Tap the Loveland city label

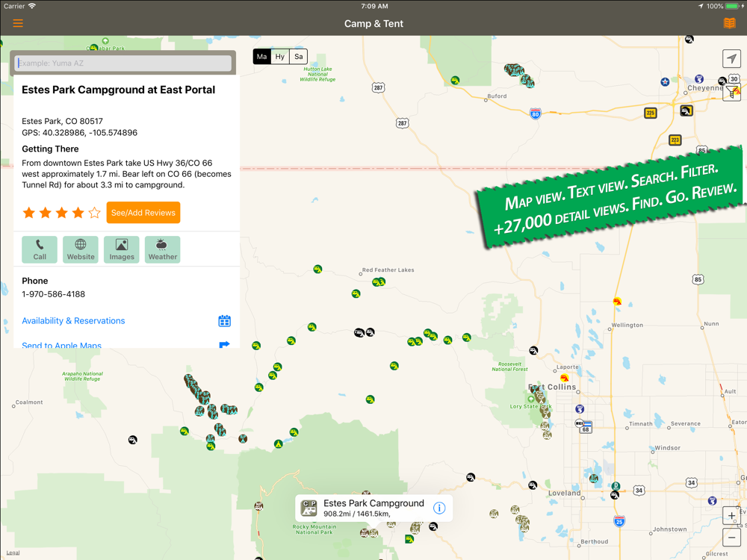[565, 493]
